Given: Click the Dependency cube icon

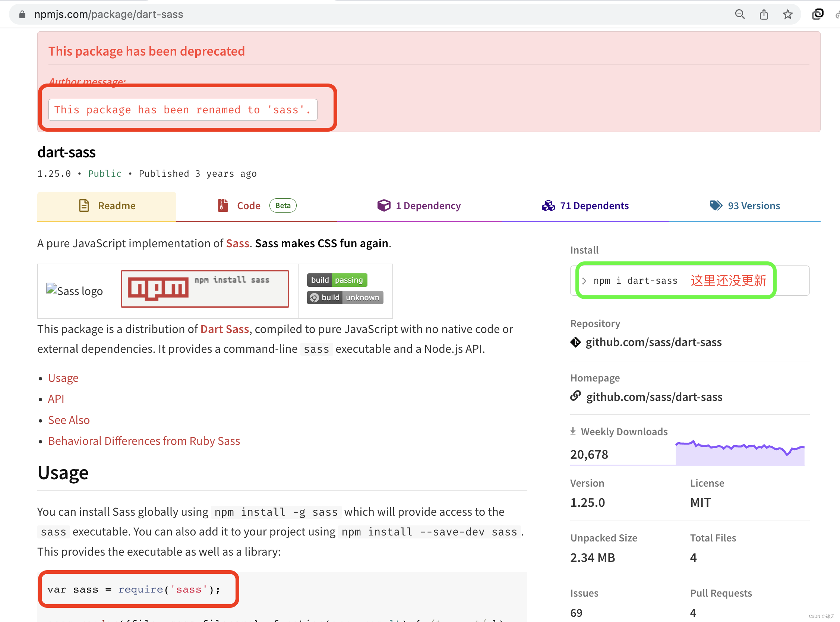Looking at the screenshot, I should (384, 205).
